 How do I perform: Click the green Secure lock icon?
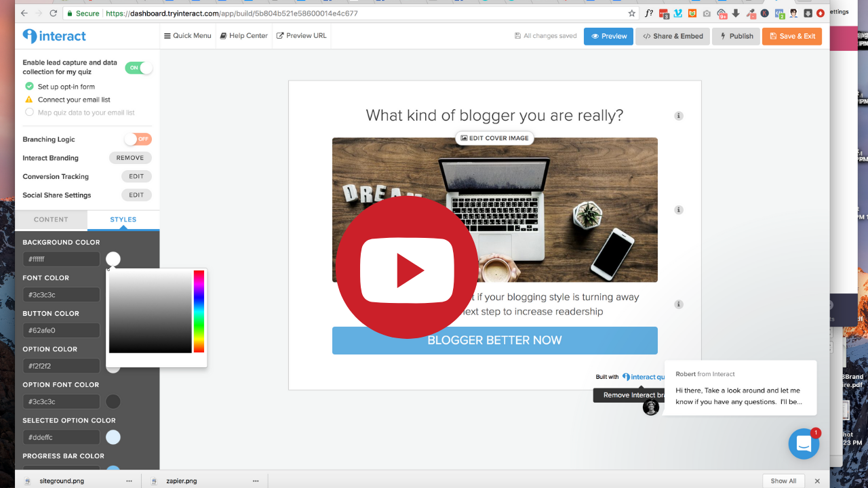point(70,14)
